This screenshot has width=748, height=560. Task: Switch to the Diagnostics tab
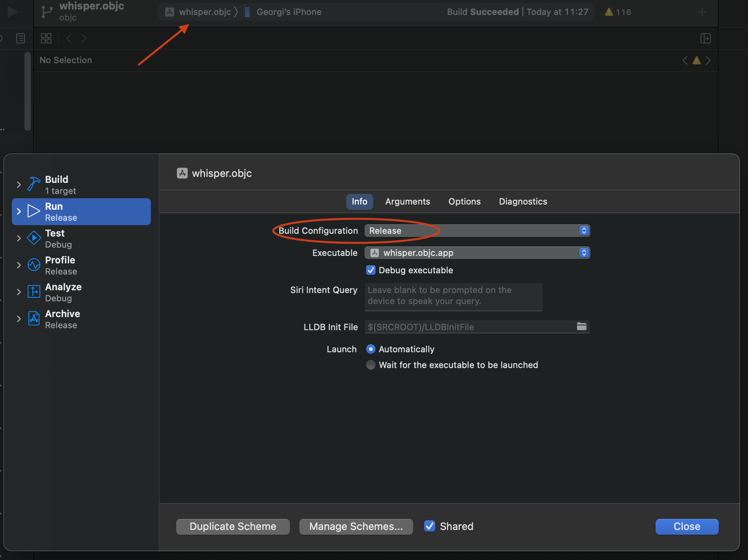[x=523, y=201]
